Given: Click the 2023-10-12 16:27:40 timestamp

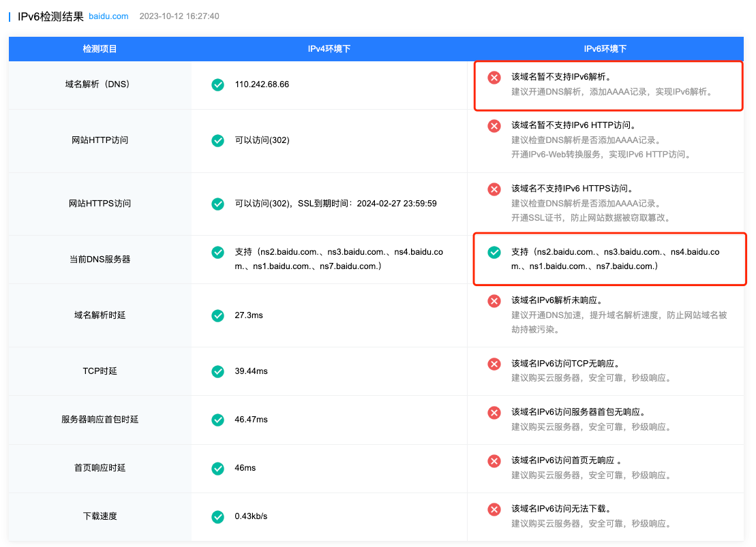Looking at the screenshot, I should [x=179, y=16].
